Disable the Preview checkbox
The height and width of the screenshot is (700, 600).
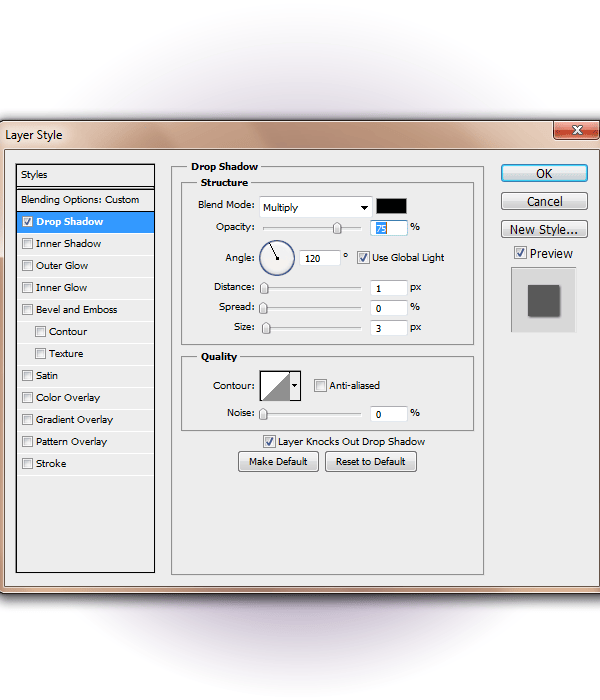pos(520,253)
